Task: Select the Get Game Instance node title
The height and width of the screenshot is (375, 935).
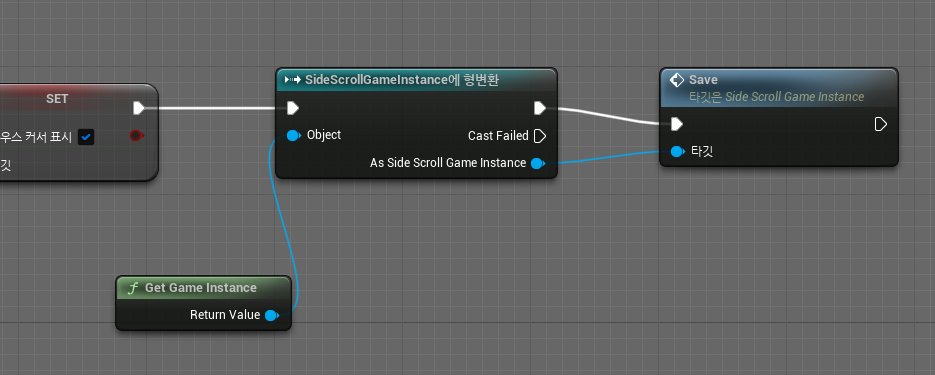Action: (201, 288)
